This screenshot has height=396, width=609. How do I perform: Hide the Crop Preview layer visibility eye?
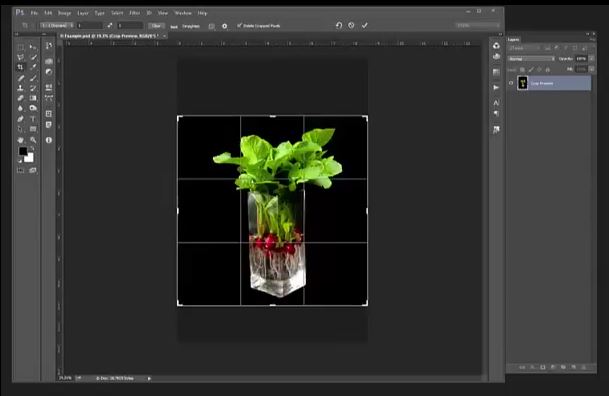(x=511, y=83)
